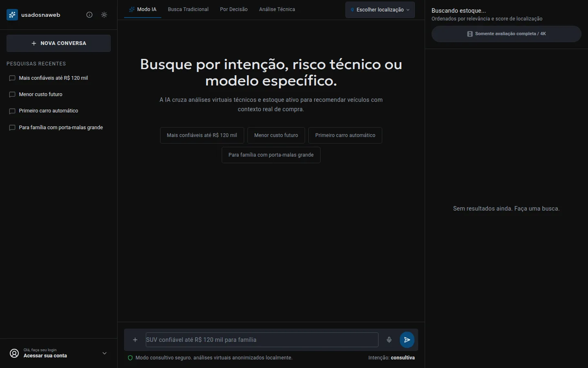
Task: Click chat bubble icon beside Menor custo futuro
Action: pos(12,94)
